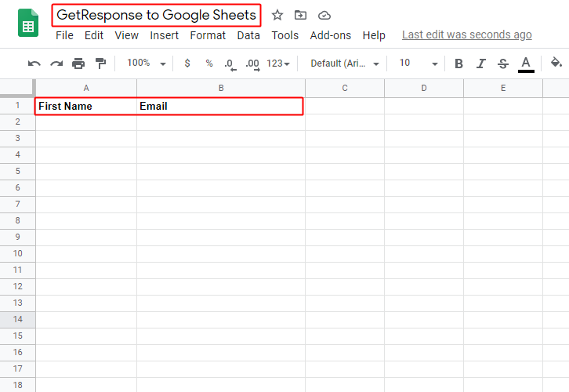Toggle bold formatting

(458, 64)
